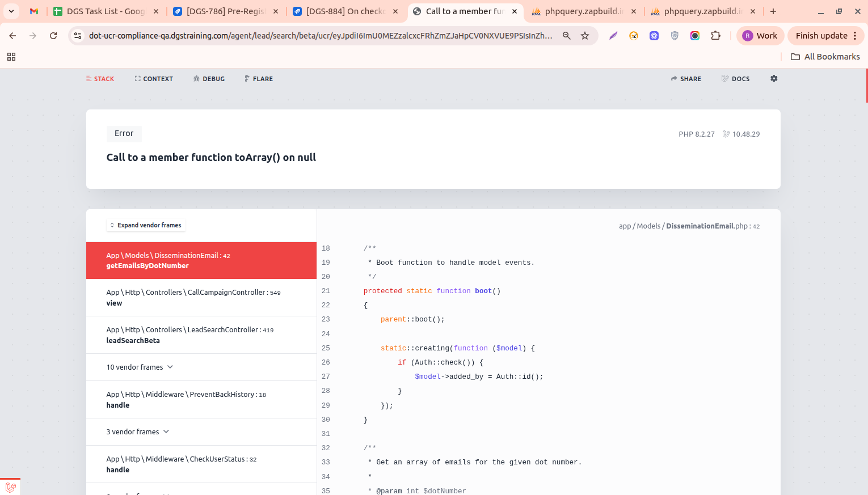Image resolution: width=868 pixels, height=495 pixels.
Task: Open the browser Extensions puzzle icon
Action: (x=715, y=36)
